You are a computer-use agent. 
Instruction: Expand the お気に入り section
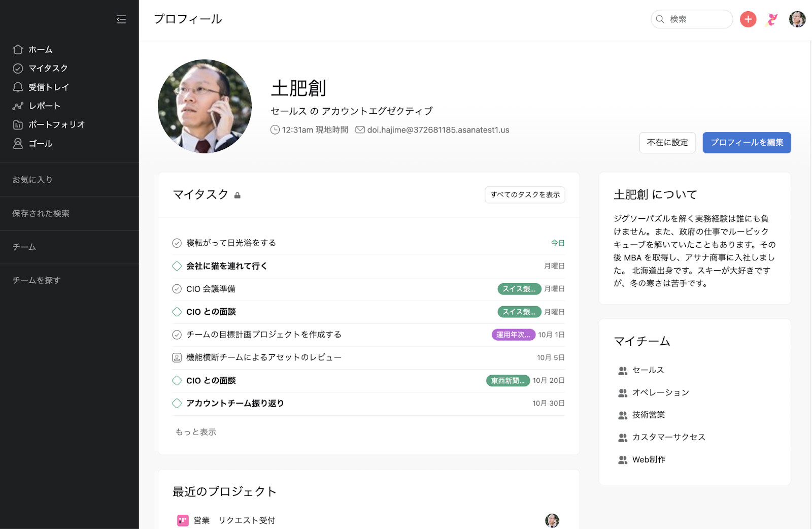[32, 180]
